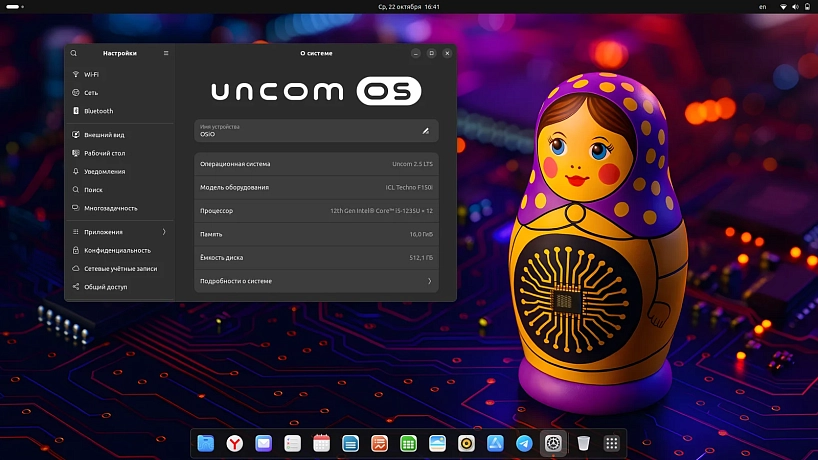The image size is (818, 460).
Task: Click the date and time in top bar
Action: 409,7
